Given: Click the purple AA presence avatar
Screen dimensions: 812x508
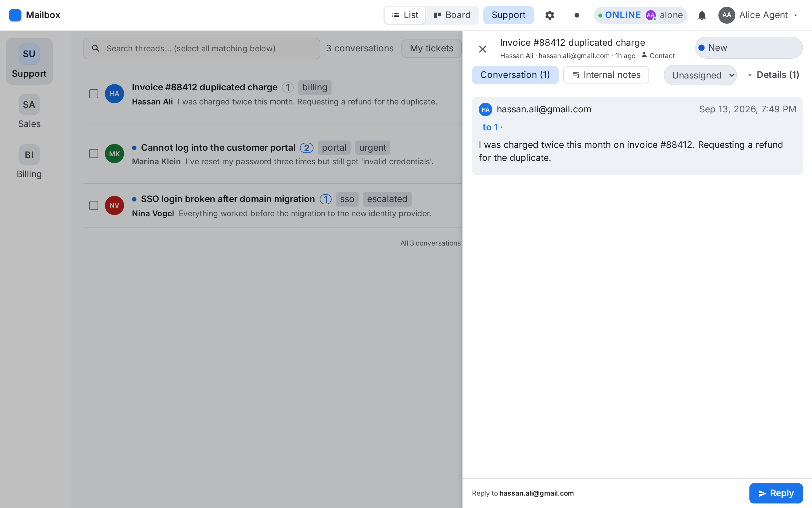Looking at the screenshot, I should [x=651, y=15].
